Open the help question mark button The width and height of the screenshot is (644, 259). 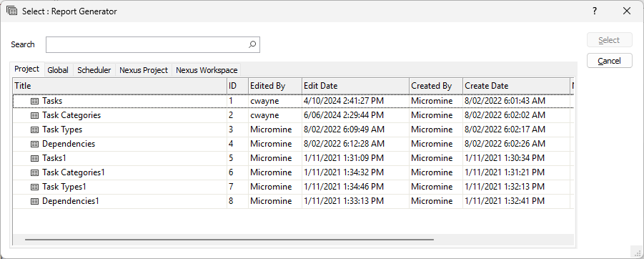click(594, 11)
